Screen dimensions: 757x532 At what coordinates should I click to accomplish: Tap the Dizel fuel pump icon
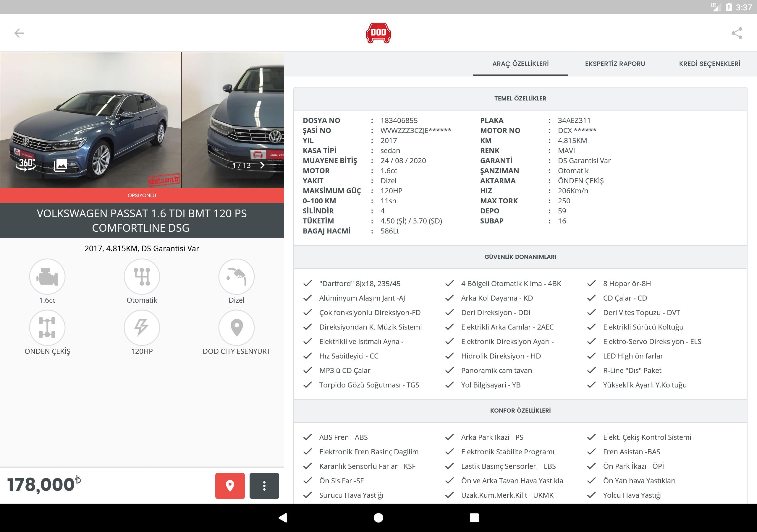click(236, 277)
